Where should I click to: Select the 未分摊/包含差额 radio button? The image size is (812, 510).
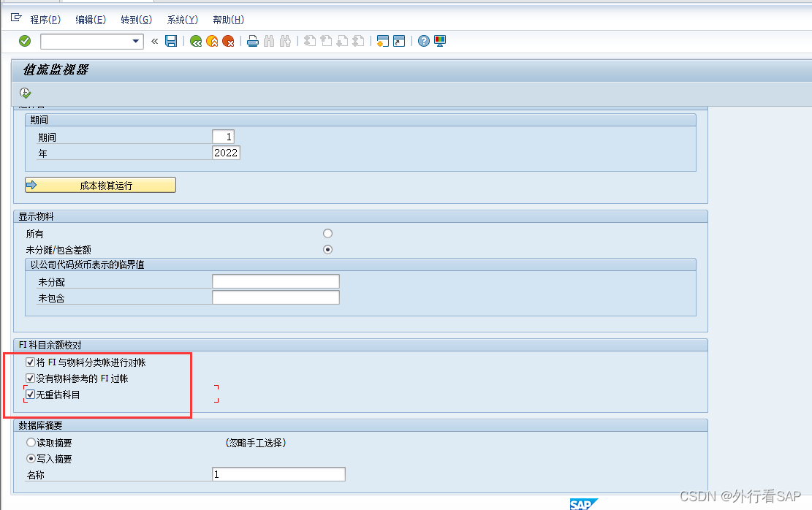click(x=328, y=250)
